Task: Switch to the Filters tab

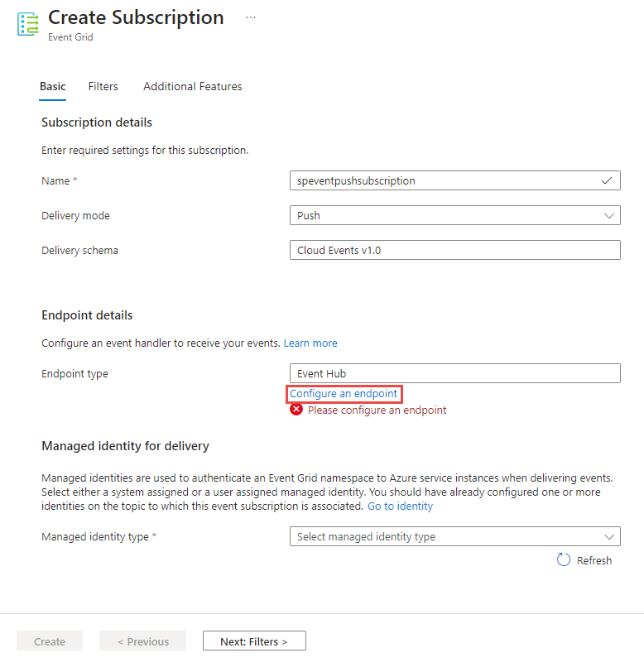Action: [x=103, y=87]
